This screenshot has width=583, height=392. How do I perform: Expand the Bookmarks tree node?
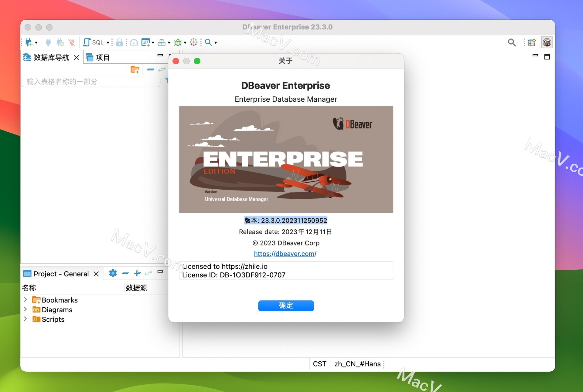(x=26, y=300)
